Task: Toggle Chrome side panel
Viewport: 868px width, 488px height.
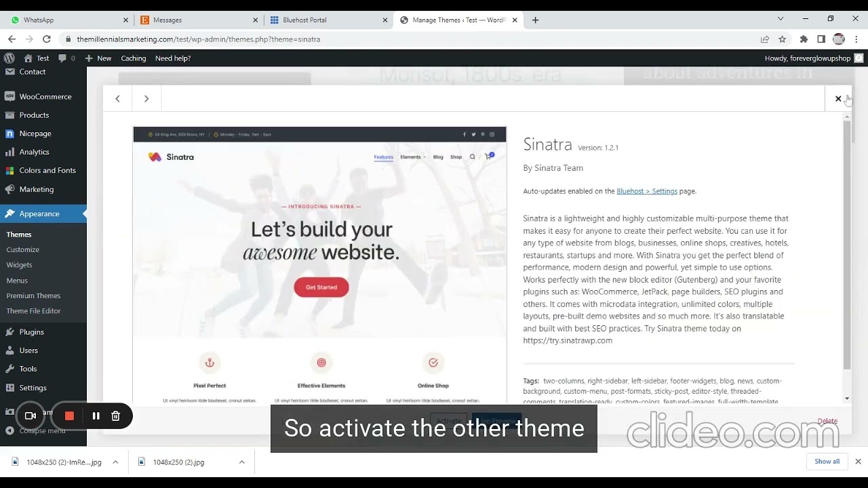Action: pyautogui.click(x=821, y=39)
